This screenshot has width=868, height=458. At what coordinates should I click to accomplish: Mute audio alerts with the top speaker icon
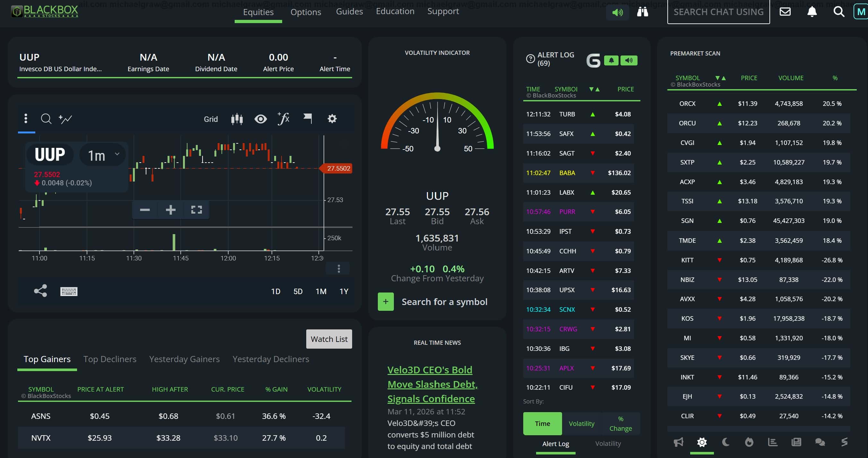point(617,12)
